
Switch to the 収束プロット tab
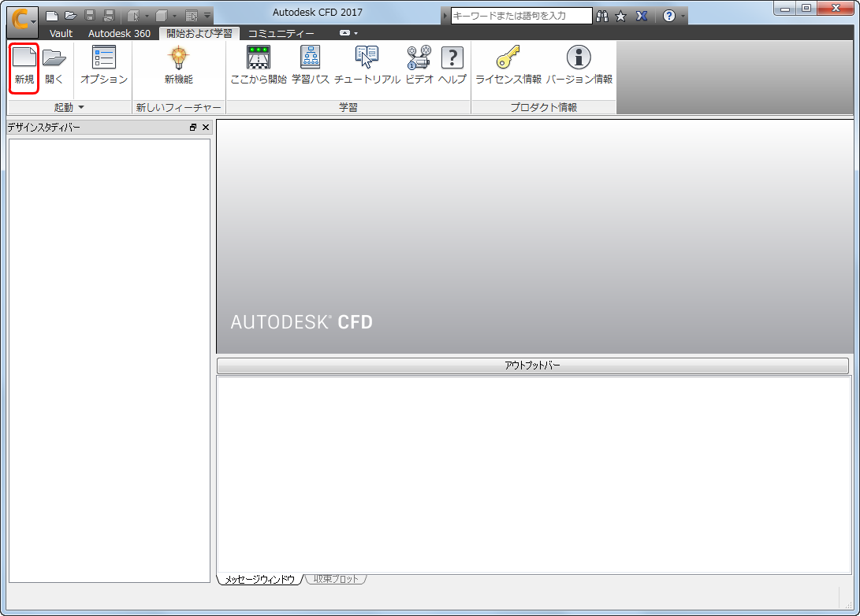[x=336, y=579]
